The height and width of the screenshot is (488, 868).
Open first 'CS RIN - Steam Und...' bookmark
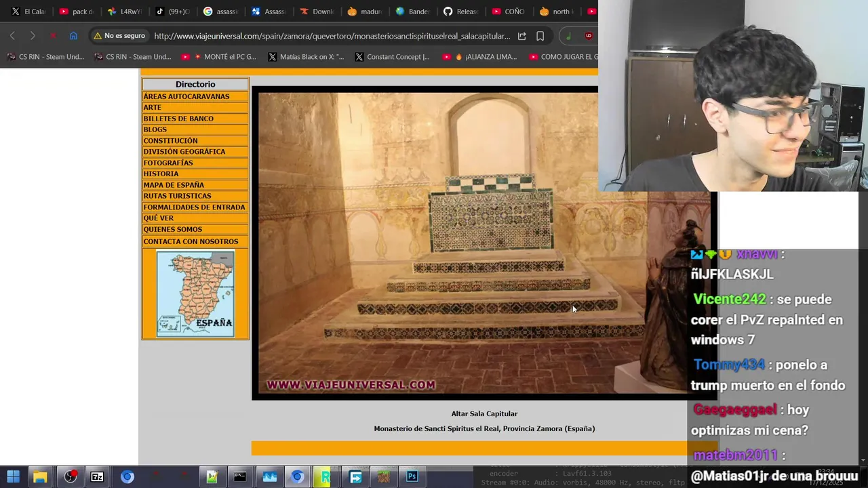coord(45,57)
